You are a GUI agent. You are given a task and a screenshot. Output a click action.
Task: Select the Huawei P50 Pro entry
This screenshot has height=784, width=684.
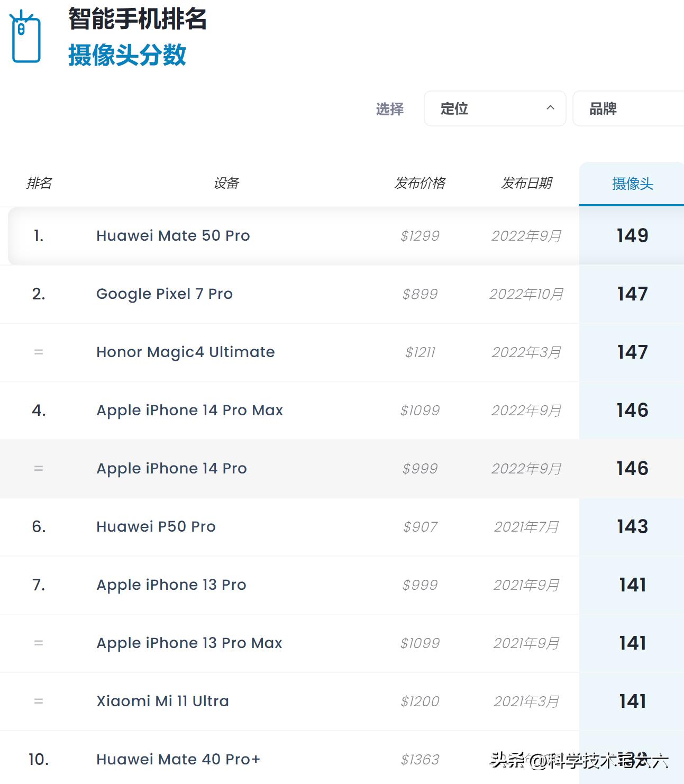pyautogui.click(x=155, y=526)
